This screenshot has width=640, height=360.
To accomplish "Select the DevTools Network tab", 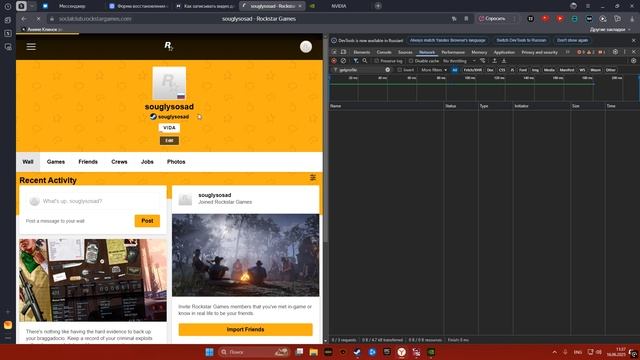I will pos(427,52).
